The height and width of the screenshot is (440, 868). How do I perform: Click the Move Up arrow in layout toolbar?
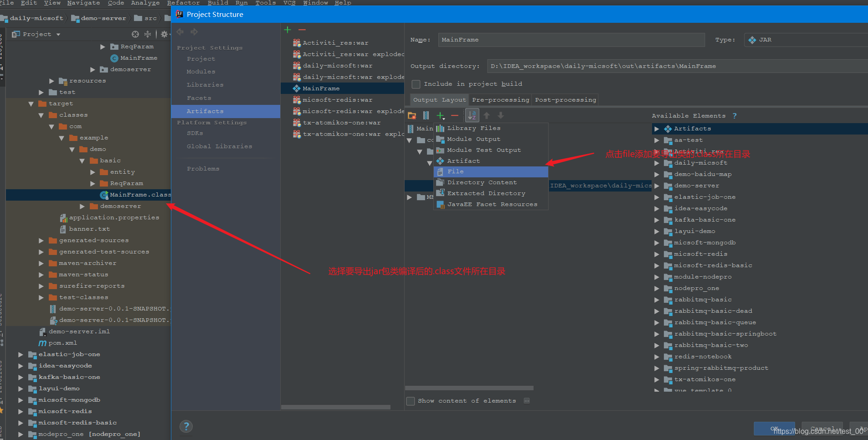(x=487, y=116)
